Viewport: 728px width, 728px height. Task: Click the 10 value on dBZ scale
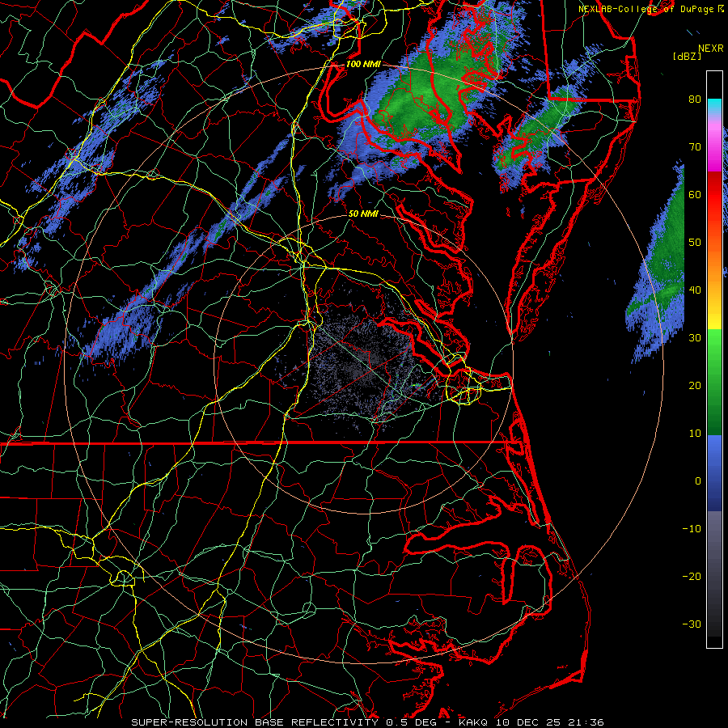695,434
